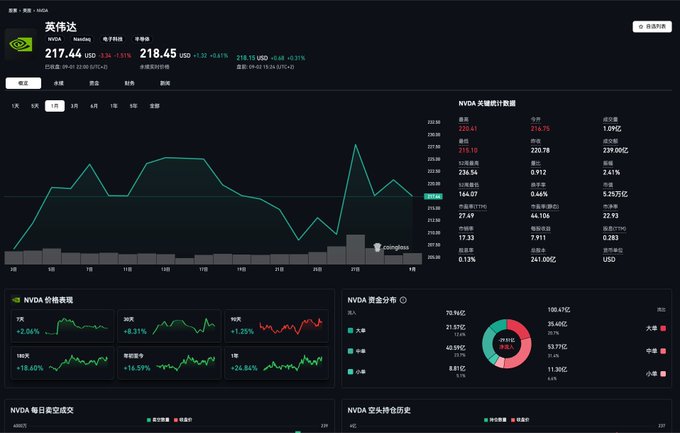Click the 100.47亿 total outflow value
Viewport: 680px width, 433px height.
click(559, 310)
